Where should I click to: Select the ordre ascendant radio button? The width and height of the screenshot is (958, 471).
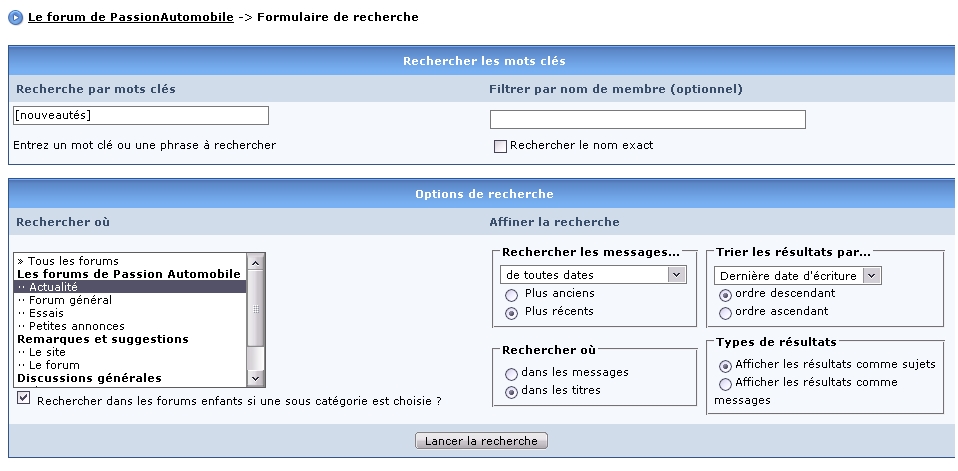(x=725, y=313)
